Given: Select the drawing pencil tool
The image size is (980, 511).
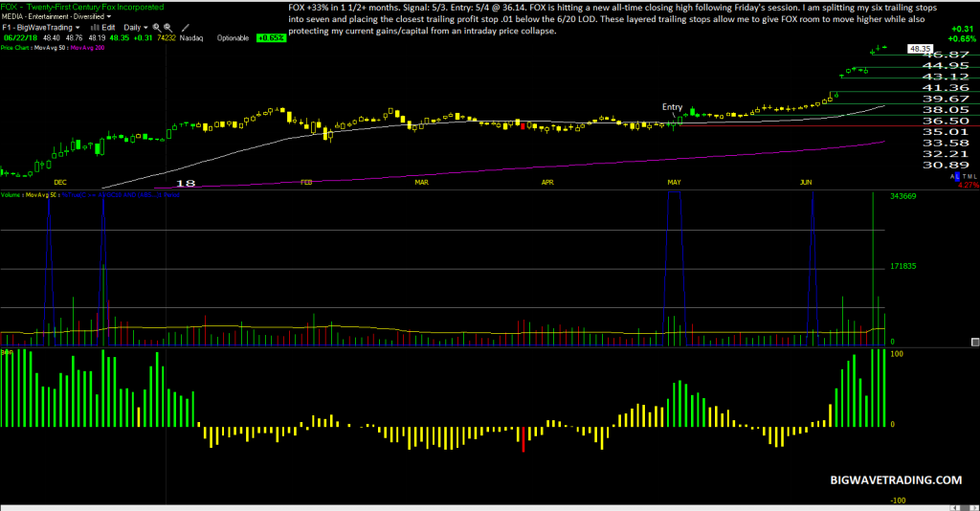Looking at the screenshot, I should click(185, 28).
